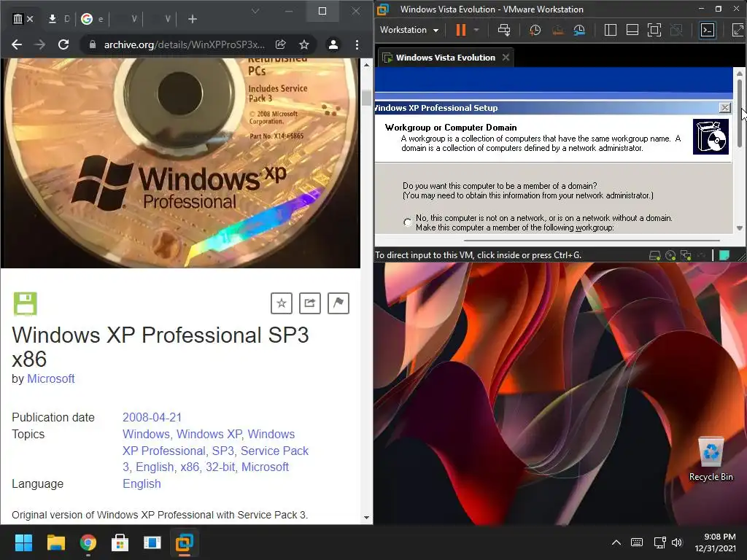Go forward in the Chrome browser

click(39, 44)
